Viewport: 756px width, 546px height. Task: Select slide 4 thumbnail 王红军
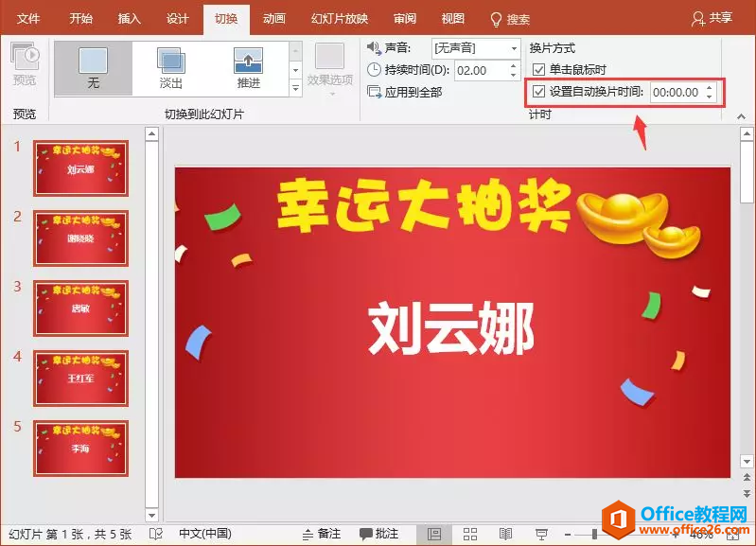pyautogui.click(x=81, y=379)
